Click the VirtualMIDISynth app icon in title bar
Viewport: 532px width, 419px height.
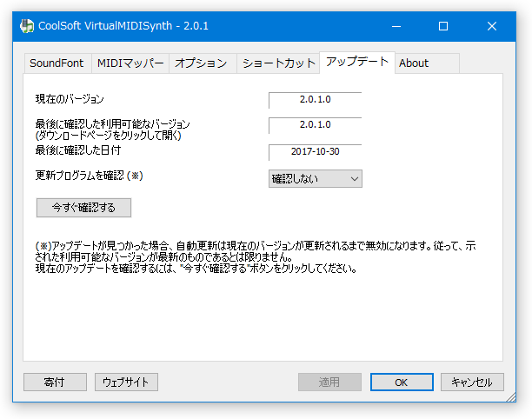point(27,26)
